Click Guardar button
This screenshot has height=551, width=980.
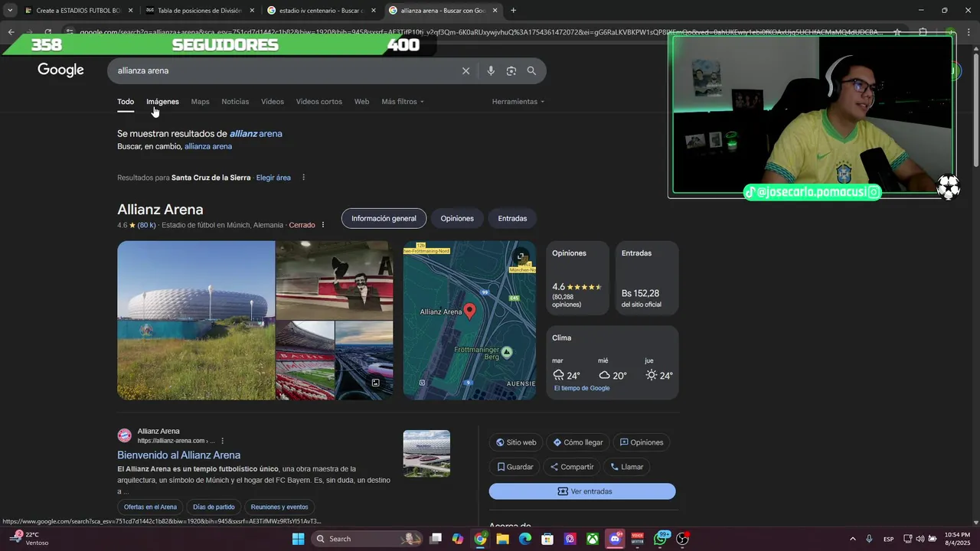(515, 467)
